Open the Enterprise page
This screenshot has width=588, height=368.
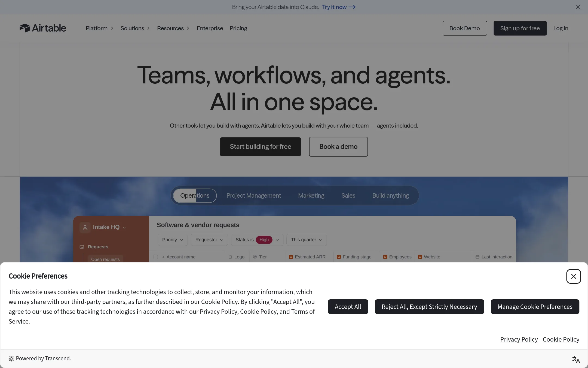pos(210,28)
